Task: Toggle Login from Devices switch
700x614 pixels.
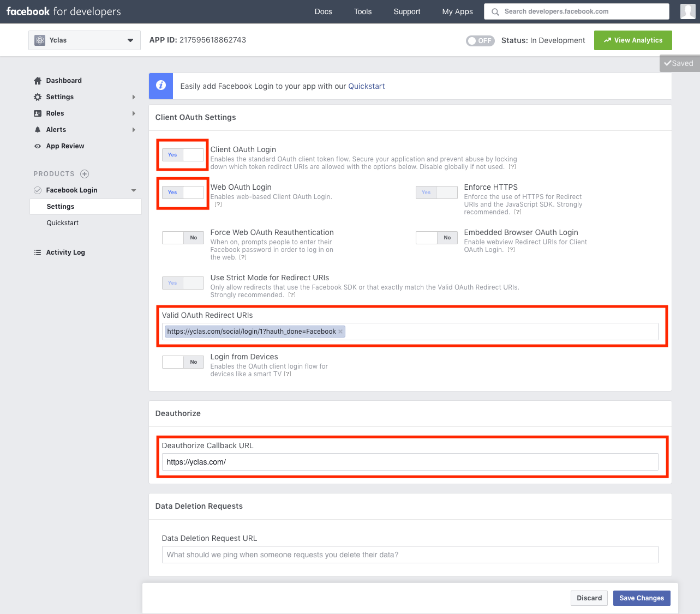Action: tap(183, 362)
